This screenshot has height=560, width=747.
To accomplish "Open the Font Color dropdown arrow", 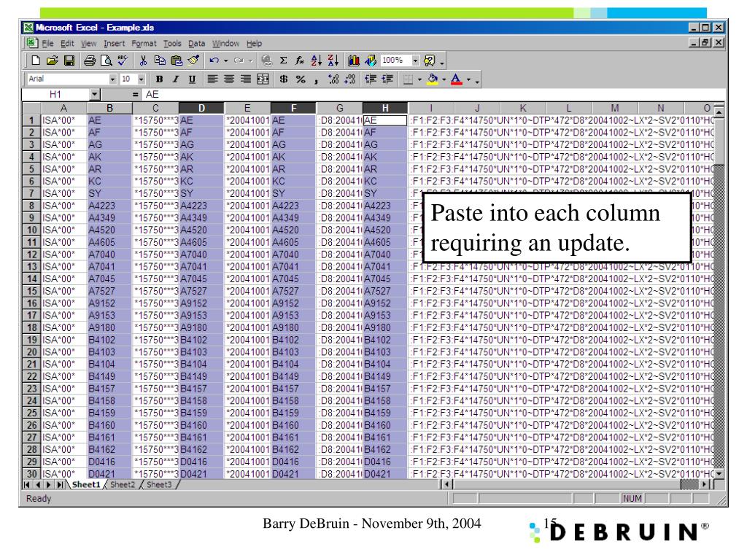I will coord(469,79).
